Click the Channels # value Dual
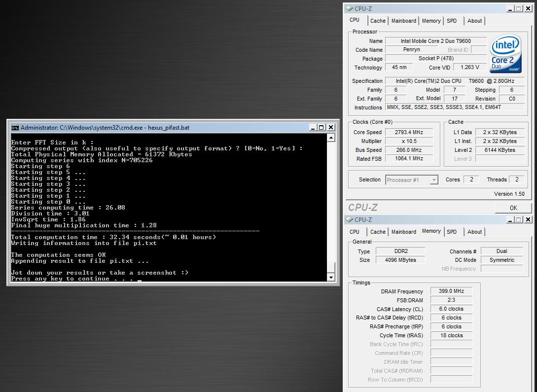 501,251
